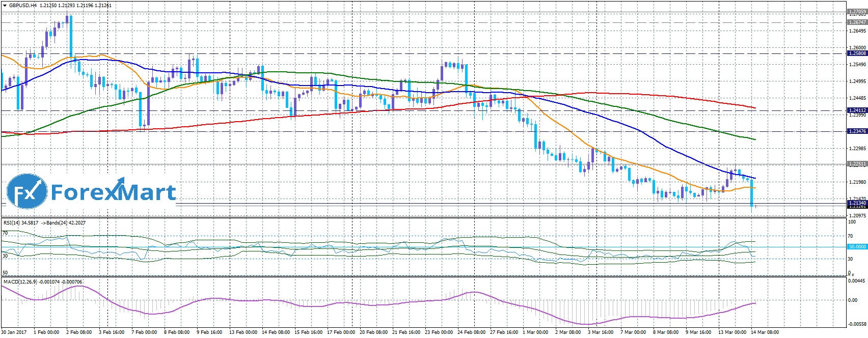
Task: Click the last falling candle on 14 Mar
Action: tap(752, 193)
